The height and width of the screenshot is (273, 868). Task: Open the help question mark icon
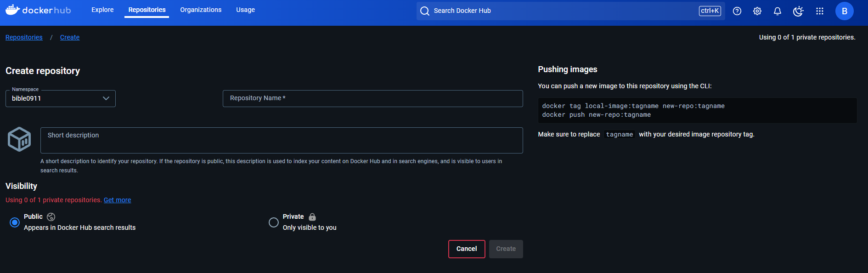pos(737,11)
